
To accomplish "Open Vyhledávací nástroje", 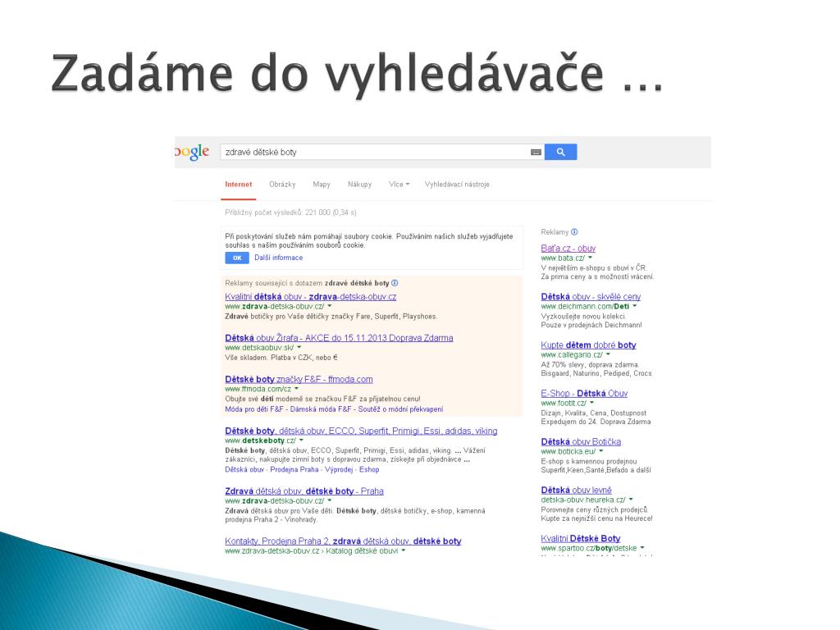I will tap(457, 185).
